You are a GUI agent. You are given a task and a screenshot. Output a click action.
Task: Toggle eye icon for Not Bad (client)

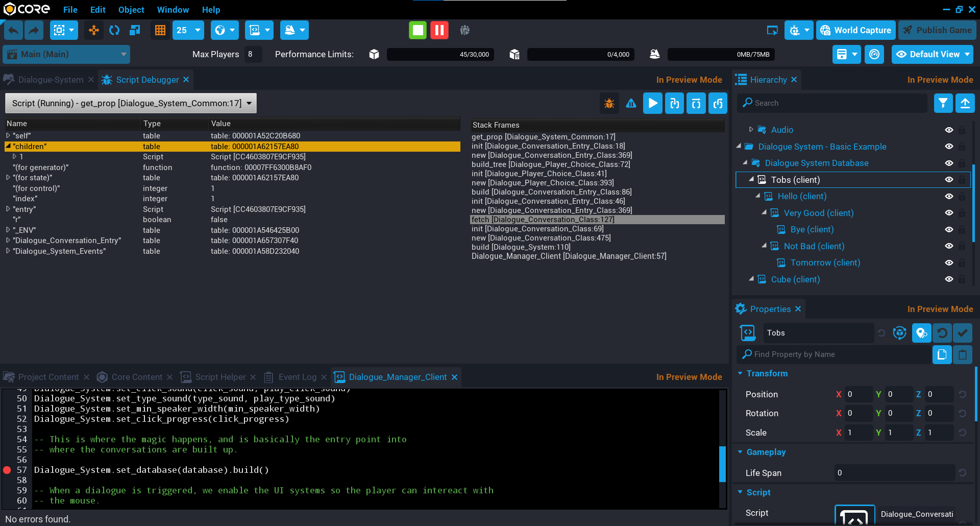[x=949, y=246]
